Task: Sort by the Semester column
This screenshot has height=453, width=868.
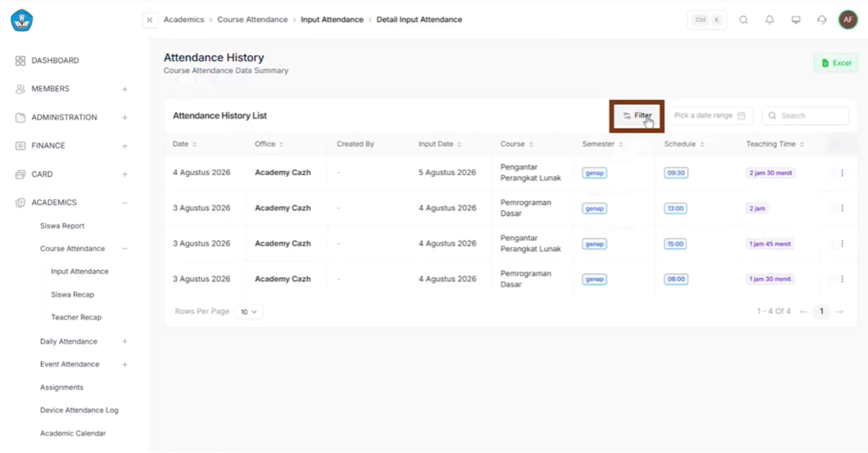Action: click(x=621, y=145)
